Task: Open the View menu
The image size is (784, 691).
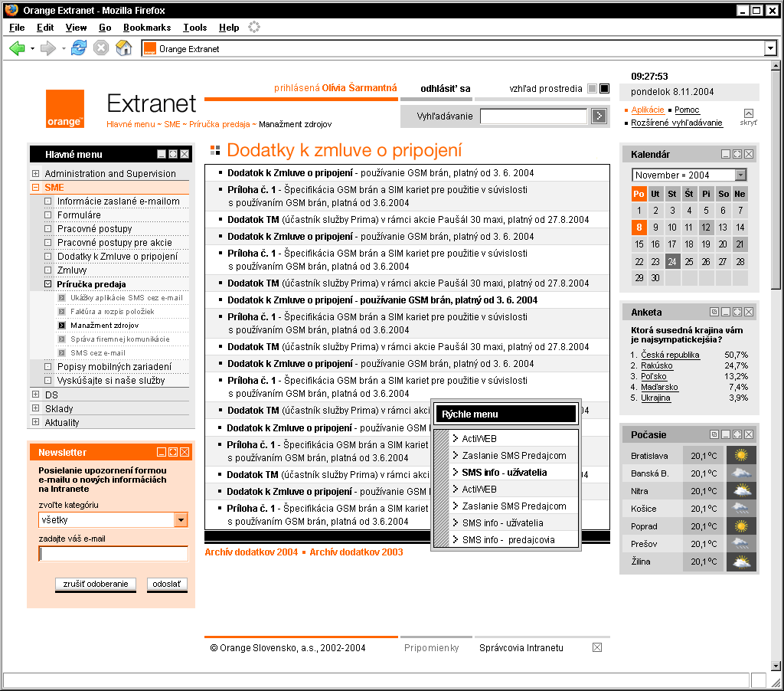Action: point(76,28)
